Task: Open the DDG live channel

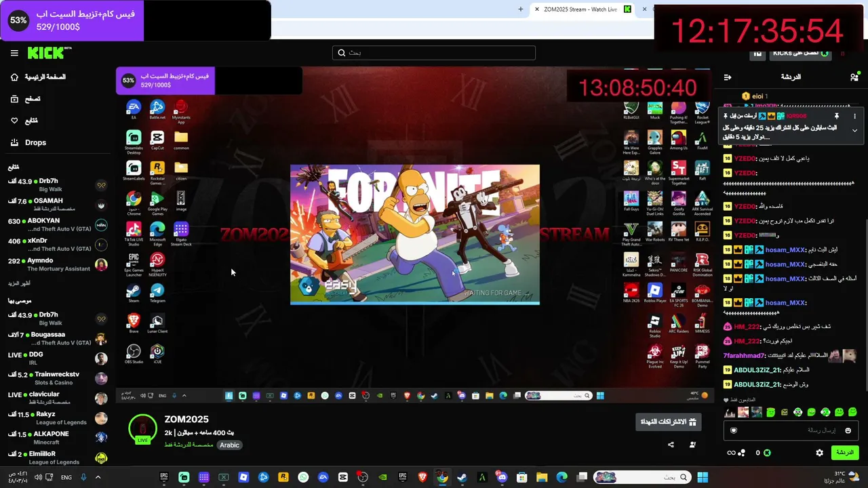Action: [x=58, y=358]
